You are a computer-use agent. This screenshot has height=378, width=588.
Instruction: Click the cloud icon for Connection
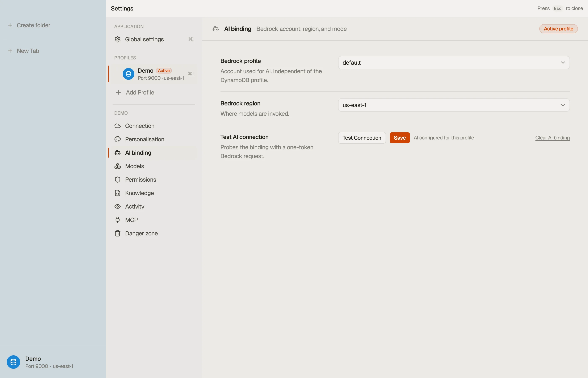pyautogui.click(x=118, y=126)
